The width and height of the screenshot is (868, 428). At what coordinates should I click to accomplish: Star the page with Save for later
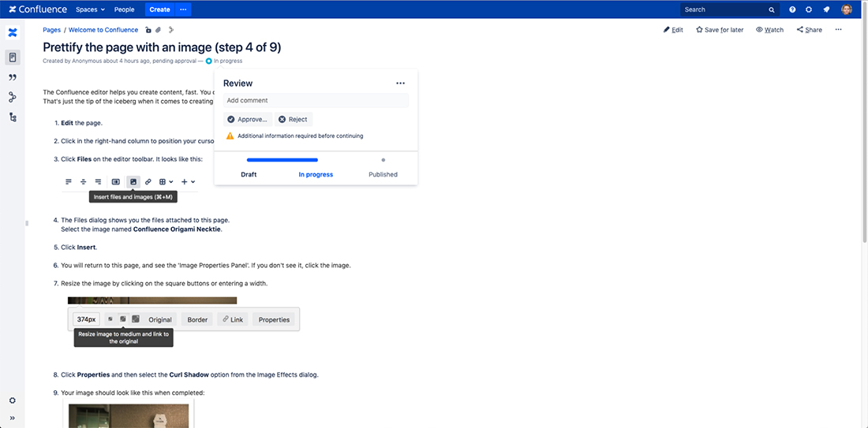click(720, 30)
